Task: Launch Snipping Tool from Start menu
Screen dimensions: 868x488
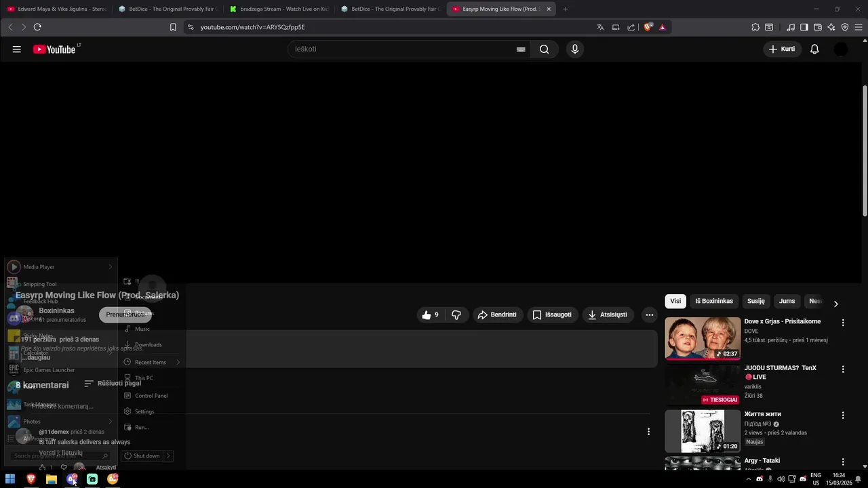Action: (x=40, y=284)
